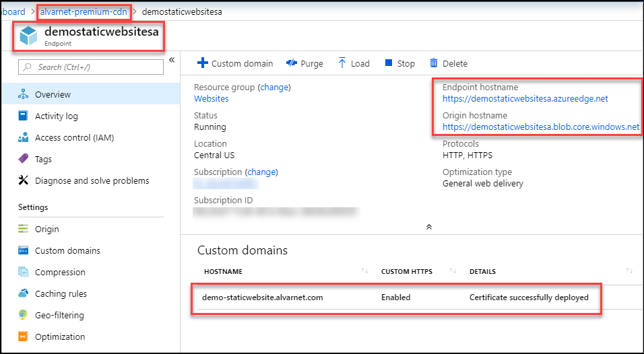
Task: Sort custom domains by HOSTNAME arrows
Action: 364,271
